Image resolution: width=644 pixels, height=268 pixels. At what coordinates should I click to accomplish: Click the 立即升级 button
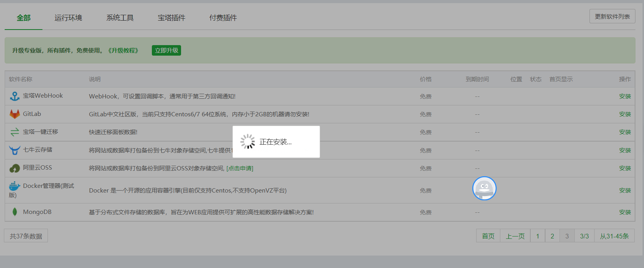[166, 51]
